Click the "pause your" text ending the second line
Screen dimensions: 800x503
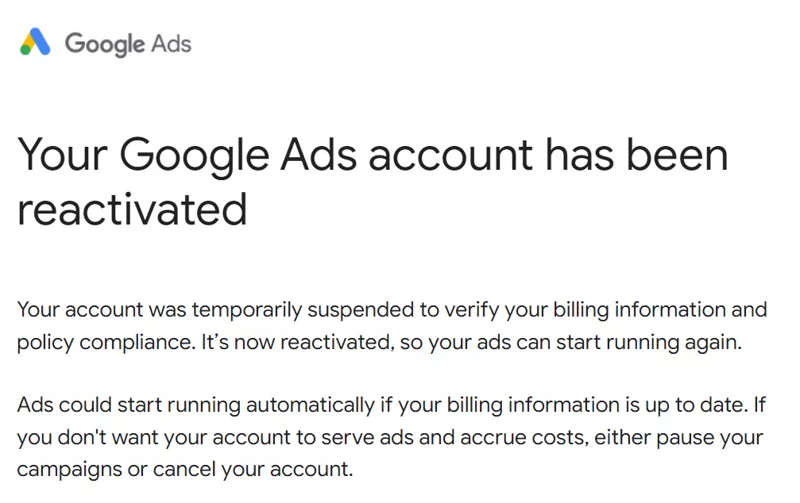click(710, 438)
